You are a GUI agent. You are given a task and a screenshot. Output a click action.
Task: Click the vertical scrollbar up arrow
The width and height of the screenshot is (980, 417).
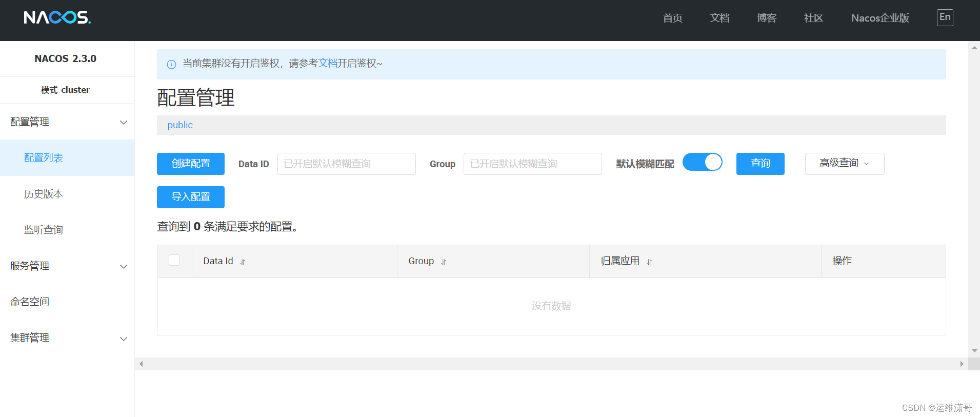974,48
